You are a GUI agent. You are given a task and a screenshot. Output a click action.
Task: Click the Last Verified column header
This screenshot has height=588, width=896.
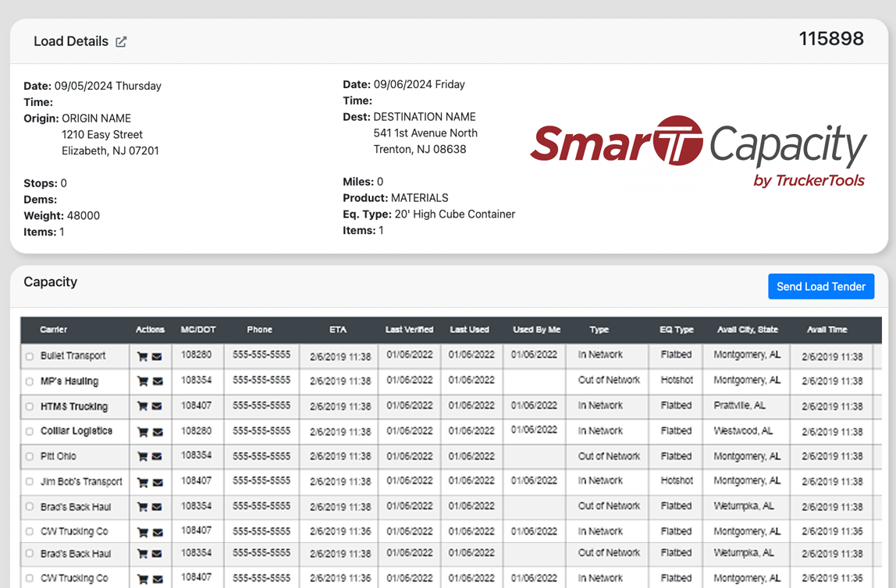[x=409, y=329]
